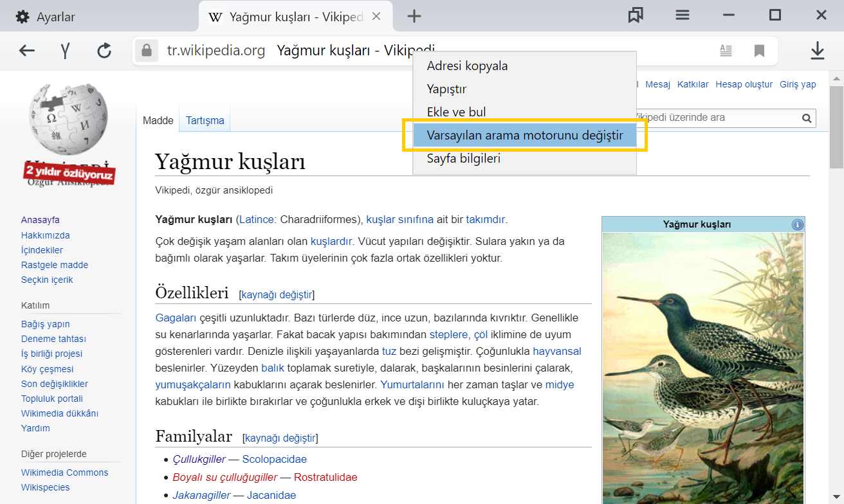The width and height of the screenshot is (844, 504).
Task: Go to Anasayfa in sidebar
Action: point(40,220)
